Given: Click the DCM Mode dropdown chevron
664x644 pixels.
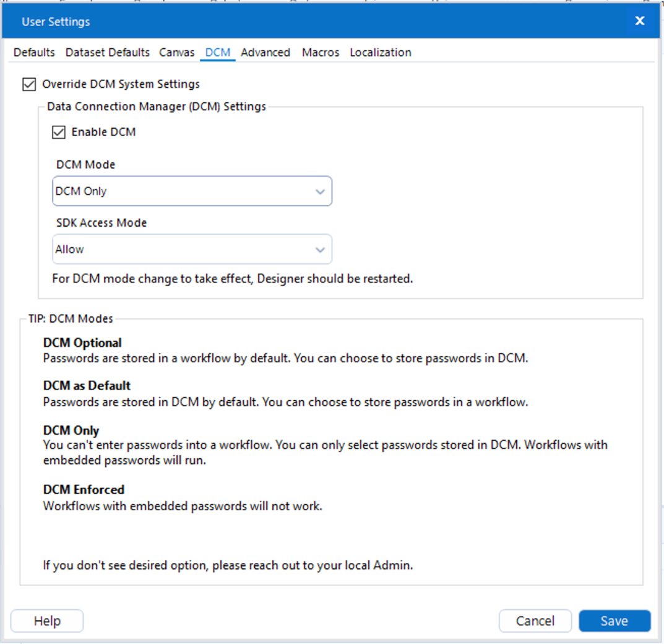Looking at the screenshot, I should pyautogui.click(x=321, y=191).
